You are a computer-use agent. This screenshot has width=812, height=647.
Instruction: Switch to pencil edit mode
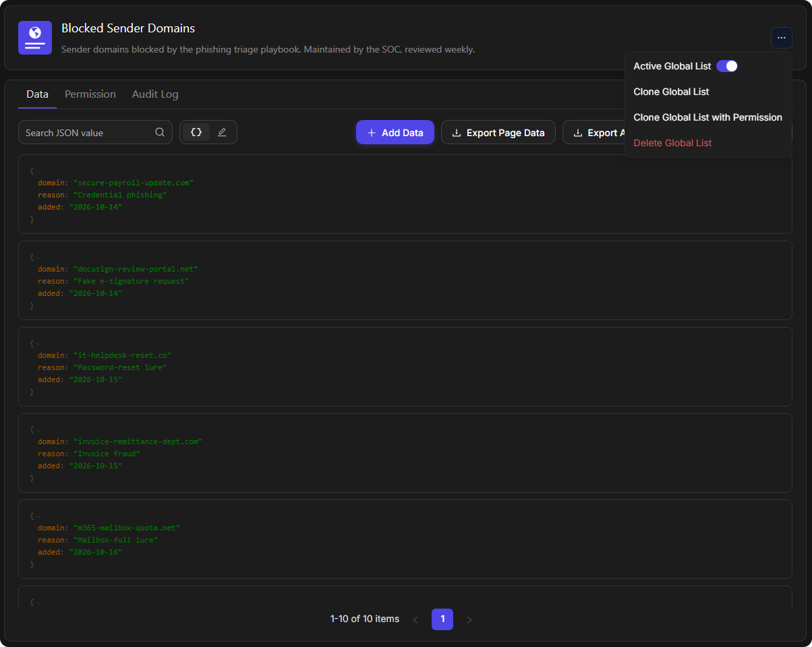point(222,132)
